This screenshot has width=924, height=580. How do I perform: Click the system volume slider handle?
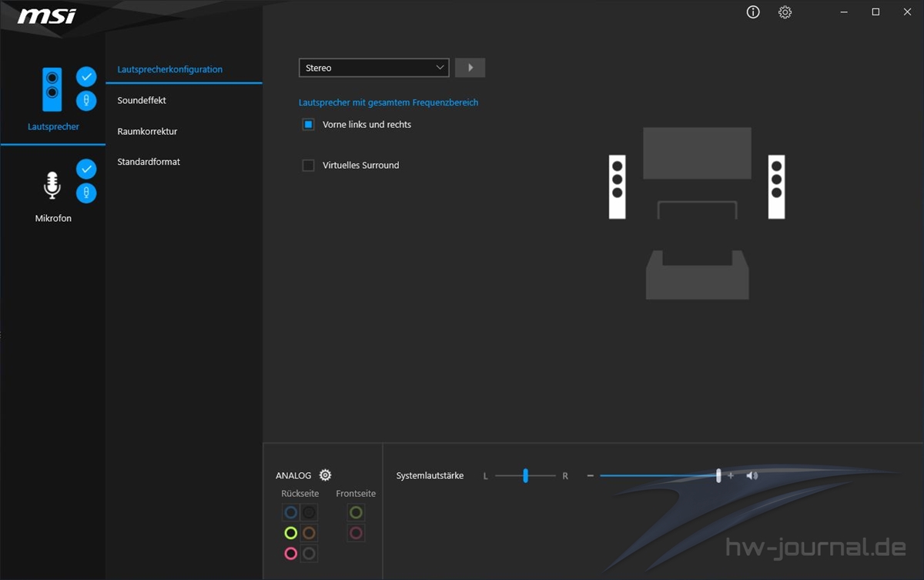(718, 476)
